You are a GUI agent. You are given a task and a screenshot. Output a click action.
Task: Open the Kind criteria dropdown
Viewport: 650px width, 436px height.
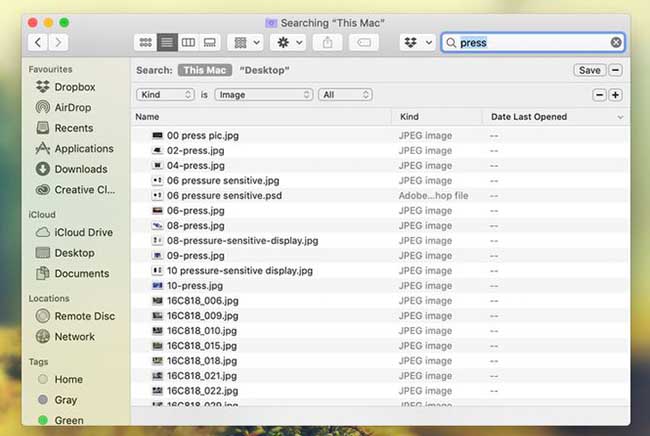tap(165, 94)
